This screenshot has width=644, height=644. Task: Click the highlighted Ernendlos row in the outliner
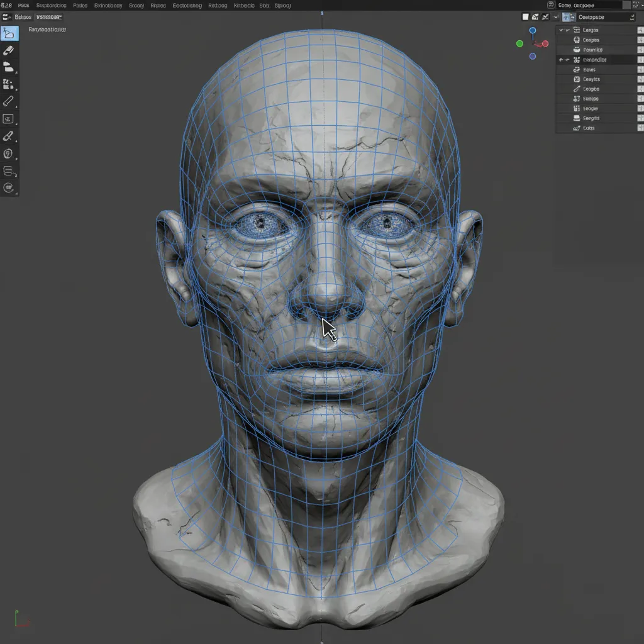tap(597, 59)
